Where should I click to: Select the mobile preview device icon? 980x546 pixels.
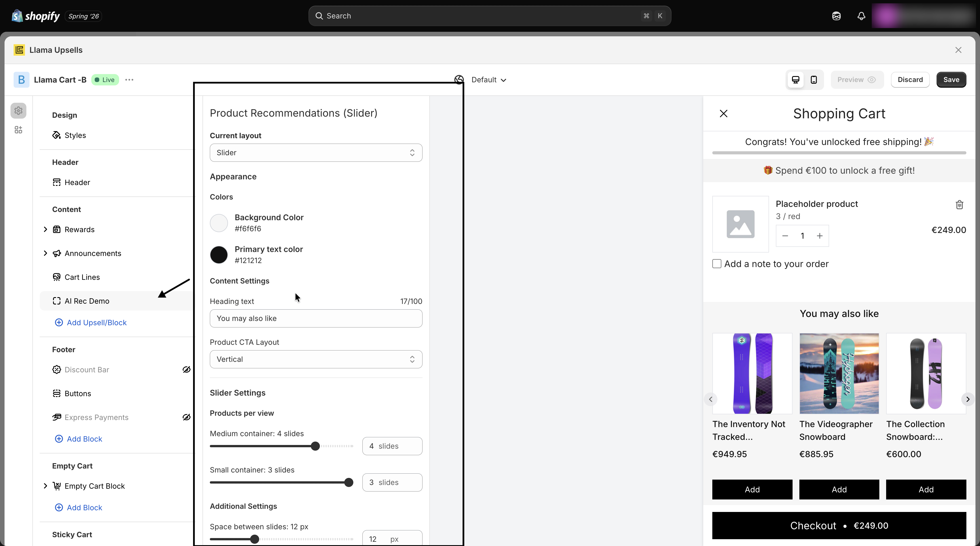(x=814, y=79)
